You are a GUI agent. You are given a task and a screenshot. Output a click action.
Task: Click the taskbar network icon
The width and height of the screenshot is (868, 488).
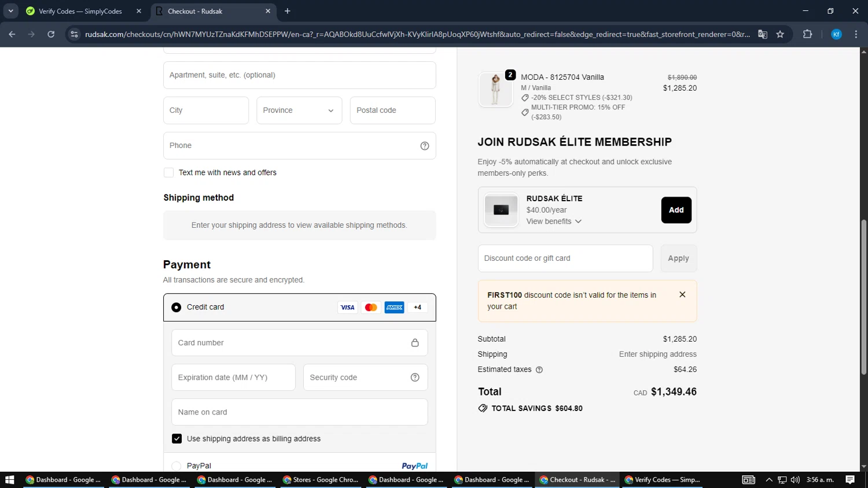pyautogui.click(x=782, y=480)
